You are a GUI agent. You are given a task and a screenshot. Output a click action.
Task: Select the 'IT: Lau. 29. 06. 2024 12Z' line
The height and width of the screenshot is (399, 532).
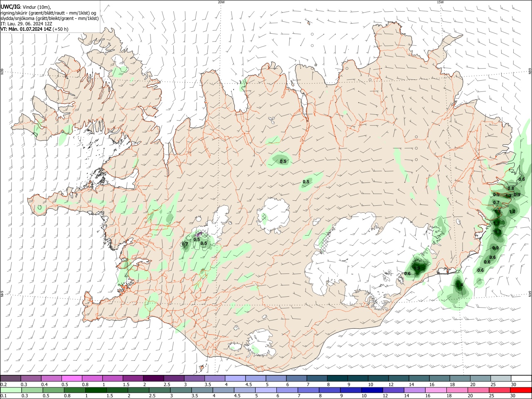click(26, 24)
